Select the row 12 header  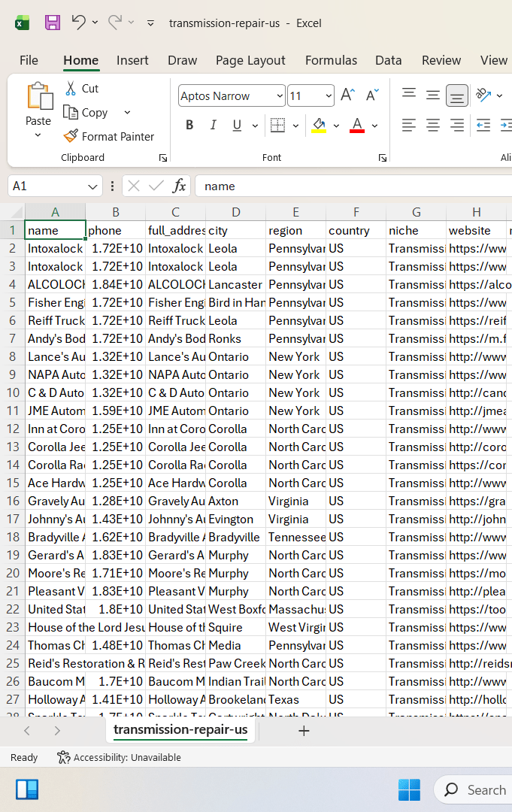(13, 429)
